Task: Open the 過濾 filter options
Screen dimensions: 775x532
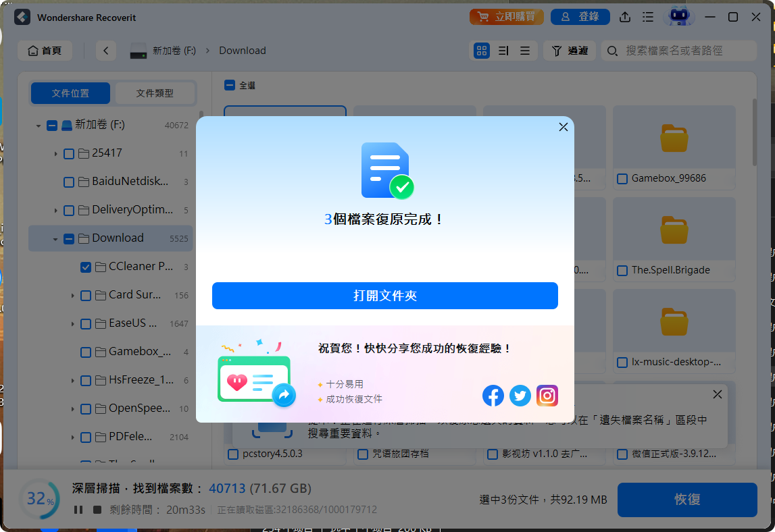Action: click(570, 51)
